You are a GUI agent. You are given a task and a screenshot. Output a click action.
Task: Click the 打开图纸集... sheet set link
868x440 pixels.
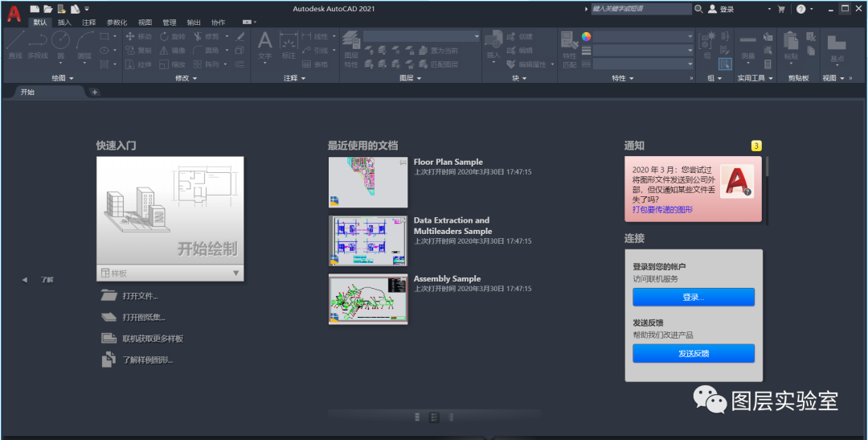[144, 318]
